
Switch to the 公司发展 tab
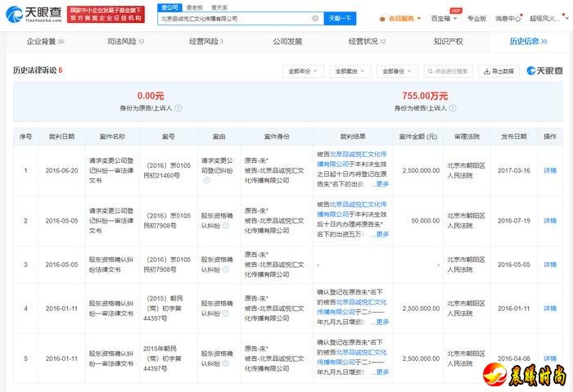(x=287, y=42)
